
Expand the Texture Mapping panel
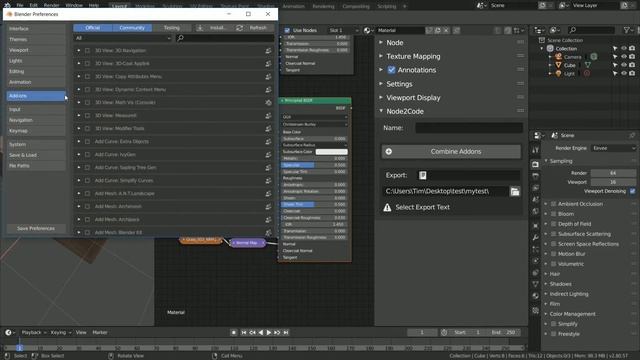(381, 56)
